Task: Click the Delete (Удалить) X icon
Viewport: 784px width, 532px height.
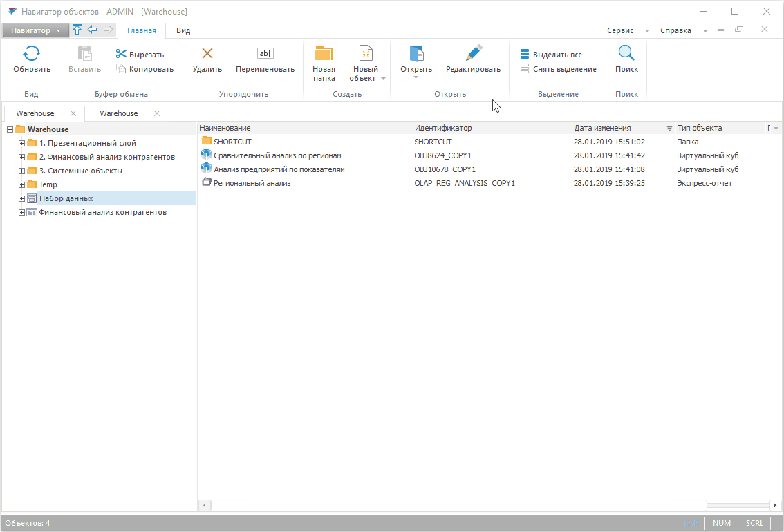Action: click(207, 55)
